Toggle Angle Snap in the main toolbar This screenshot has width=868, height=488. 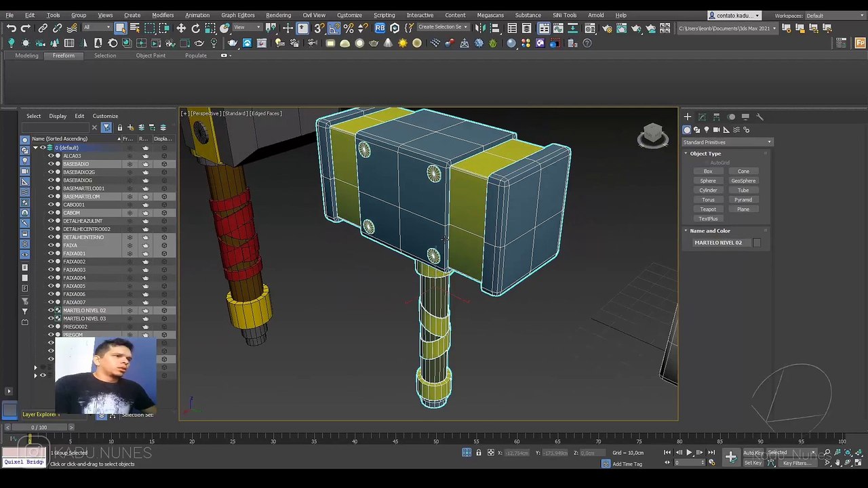pos(334,28)
